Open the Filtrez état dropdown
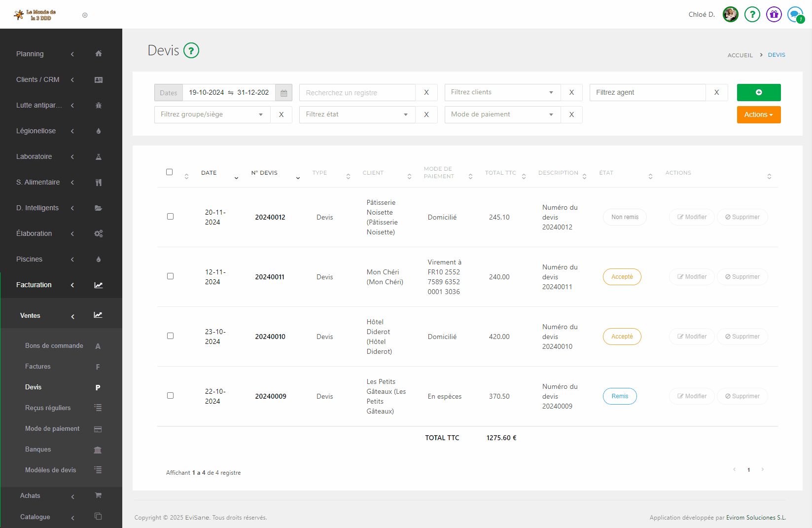Image resolution: width=812 pixels, height=528 pixels. tap(357, 114)
